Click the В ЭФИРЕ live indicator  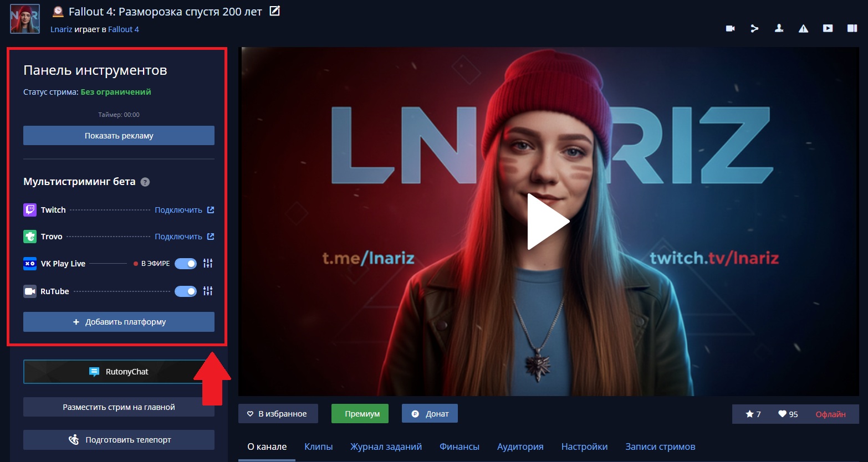(152, 264)
